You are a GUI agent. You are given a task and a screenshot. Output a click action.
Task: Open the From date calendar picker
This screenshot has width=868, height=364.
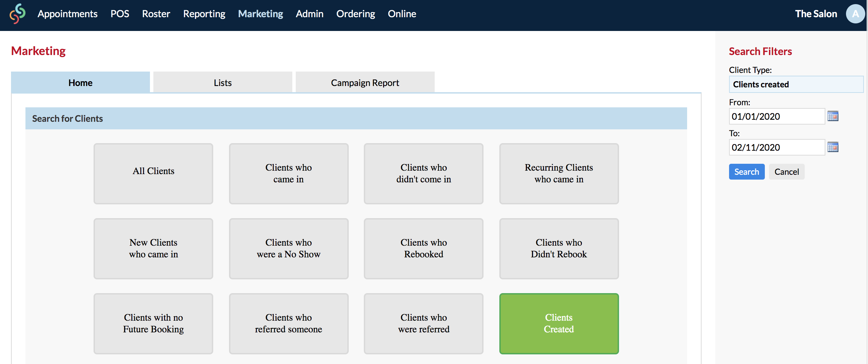[x=833, y=116]
